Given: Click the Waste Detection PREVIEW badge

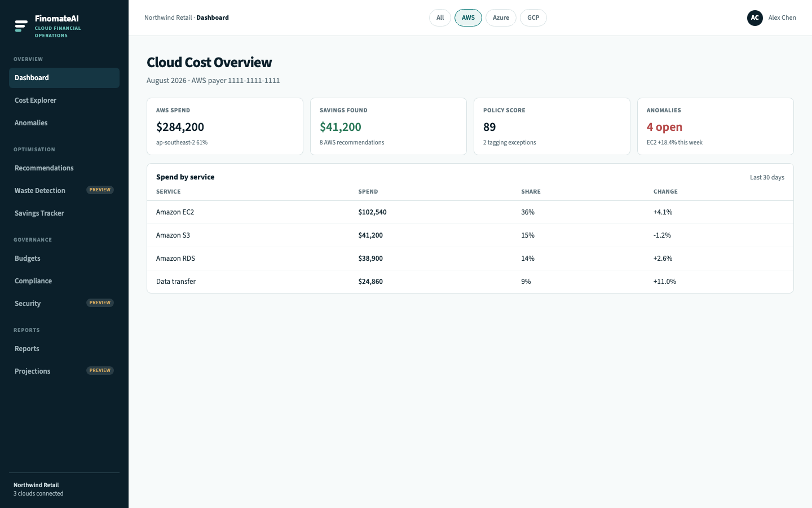Looking at the screenshot, I should (x=100, y=190).
